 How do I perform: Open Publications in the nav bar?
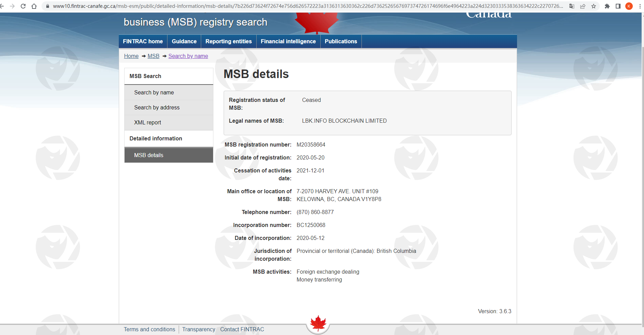[x=341, y=41]
